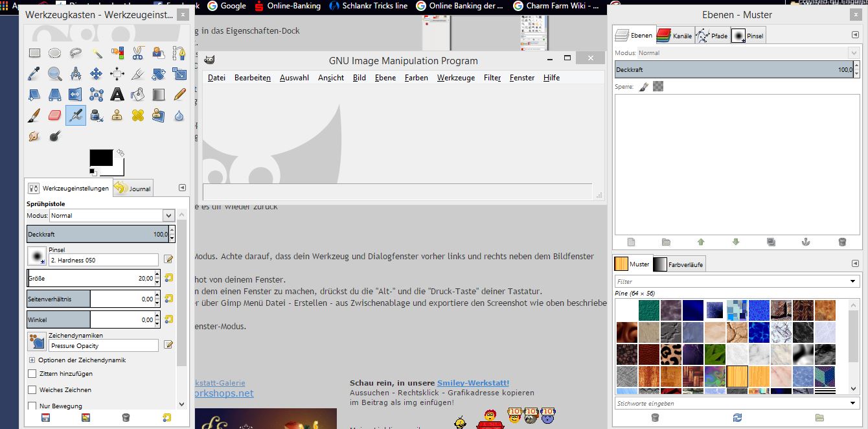Switch to the Journal tab
This screenshot has width=868, height=429.
(133, 188)
